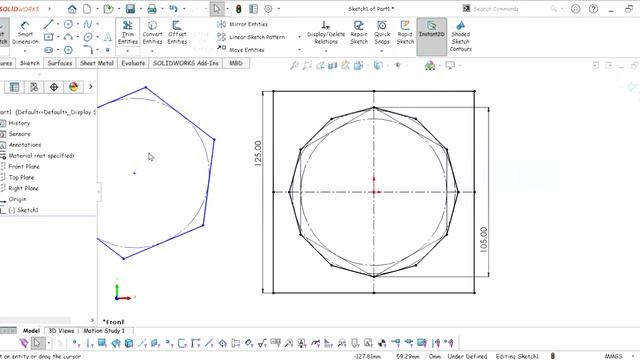640x360 pixels.
Task: Open a file with Open icon
Action: coord(108,9)
